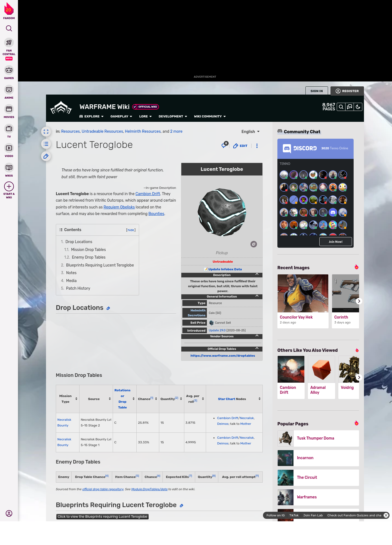
Task: Open the Update Infobox Data link
Action: pos(225,269)
